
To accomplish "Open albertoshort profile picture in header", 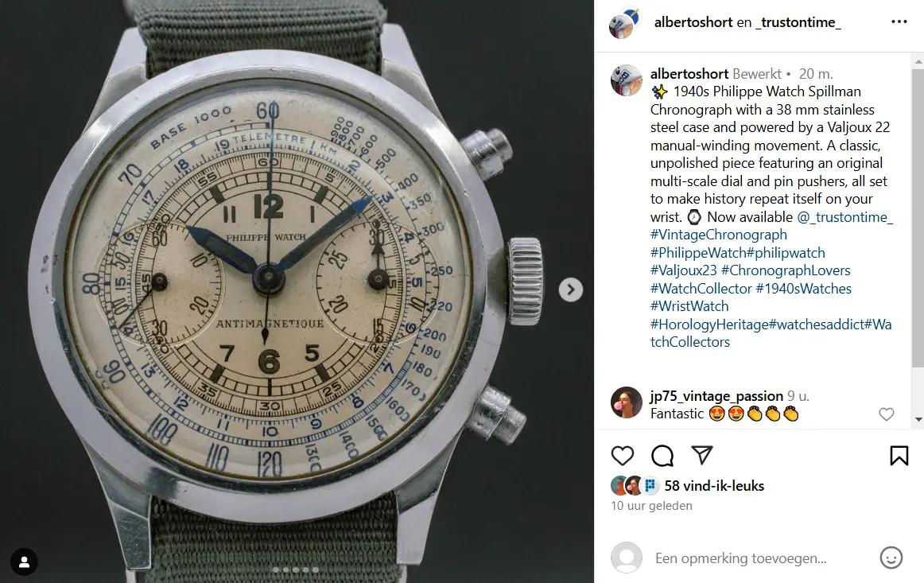I will click(624, 23).
